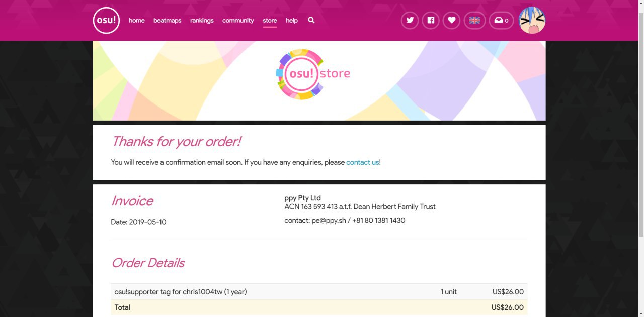The height and width of the screenshot is (317, 644).
Task: Click the osu! logo in header
Action: tap(106, 21)
